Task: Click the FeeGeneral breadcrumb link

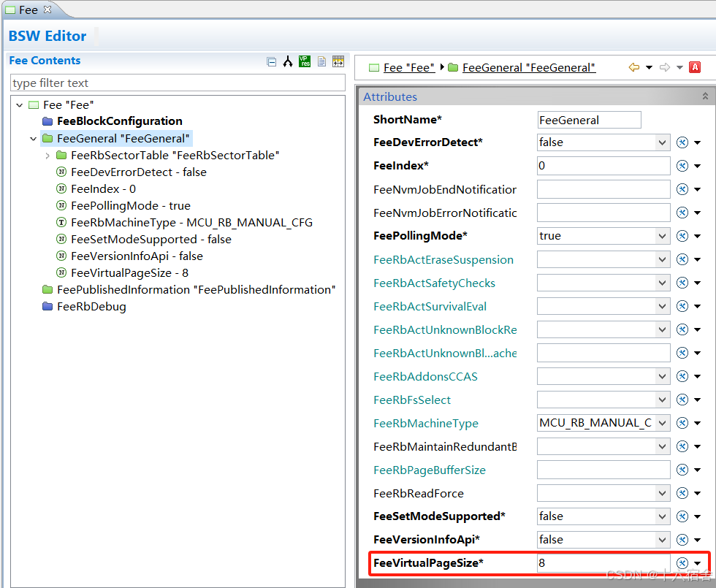Action: pyautogui.click(x=528, y=68)
